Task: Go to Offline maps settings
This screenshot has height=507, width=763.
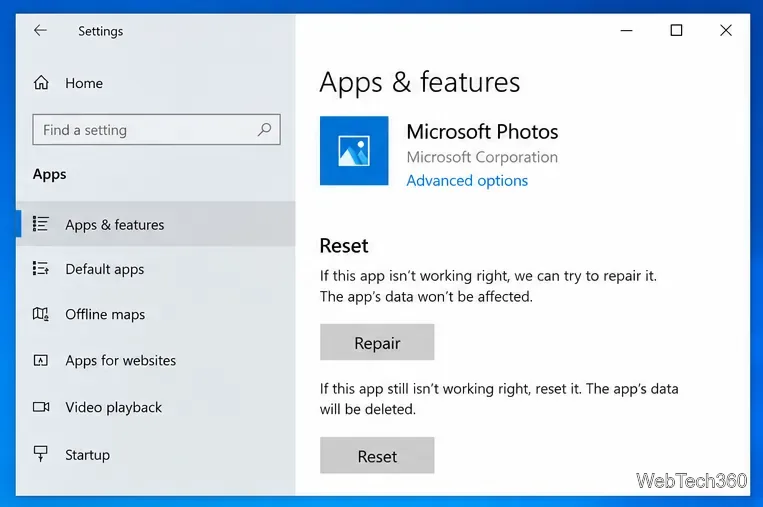Action: click(156, 314)
